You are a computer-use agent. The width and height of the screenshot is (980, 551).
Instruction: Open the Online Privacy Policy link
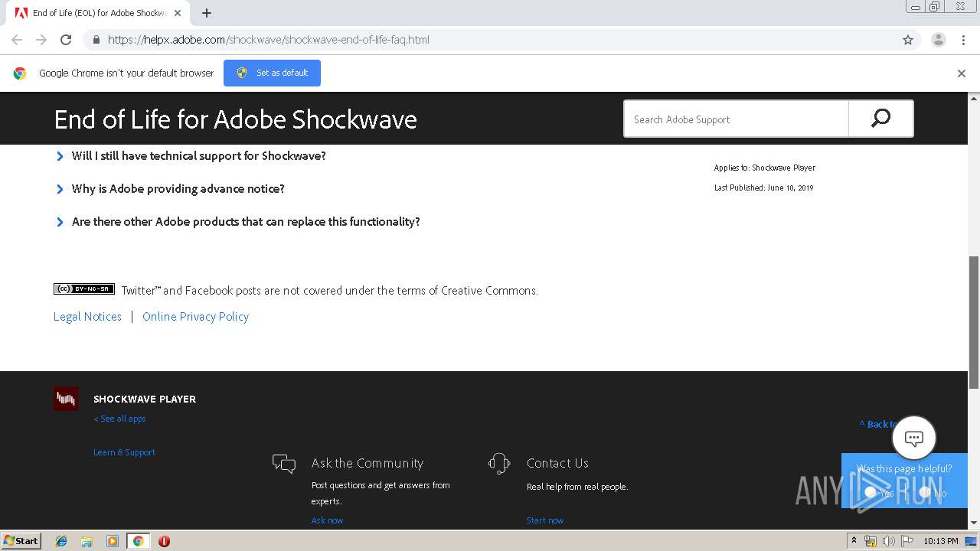click(x=195, y=316)
